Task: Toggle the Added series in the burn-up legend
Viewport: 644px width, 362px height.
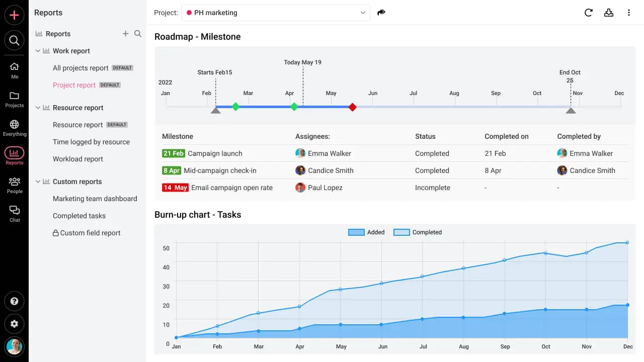Action: (366, 232)
